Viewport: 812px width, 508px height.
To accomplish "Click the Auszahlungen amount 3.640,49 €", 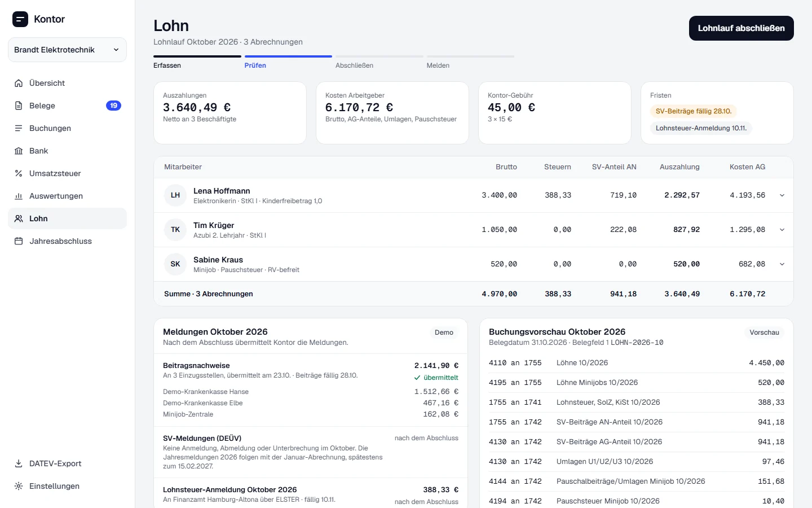I will (197, 107).
